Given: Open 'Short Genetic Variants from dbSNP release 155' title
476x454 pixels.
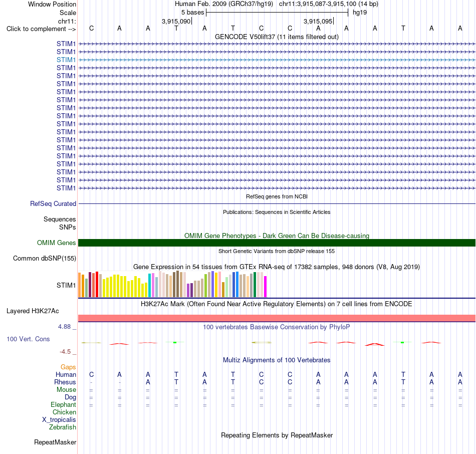Looking at the screenshot, I should pos(277,251).
